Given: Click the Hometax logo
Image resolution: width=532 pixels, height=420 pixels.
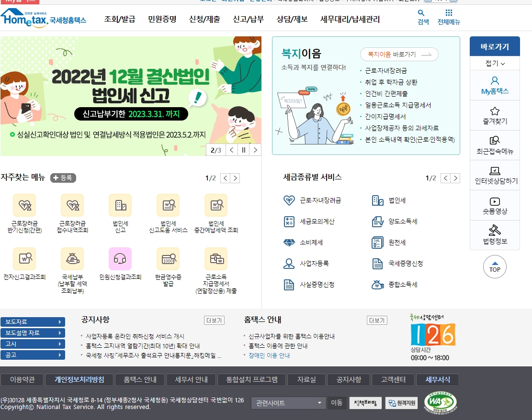Looking at the screenshot, I should tap(43, 18).
